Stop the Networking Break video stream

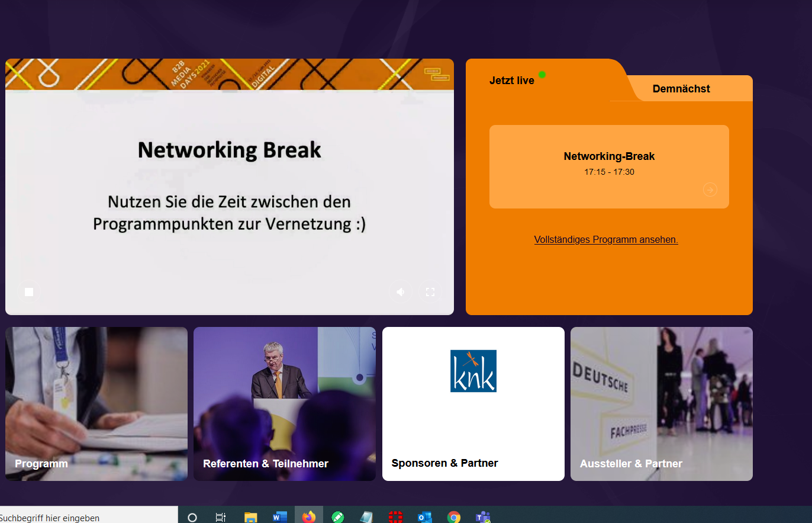pos(29,291)
